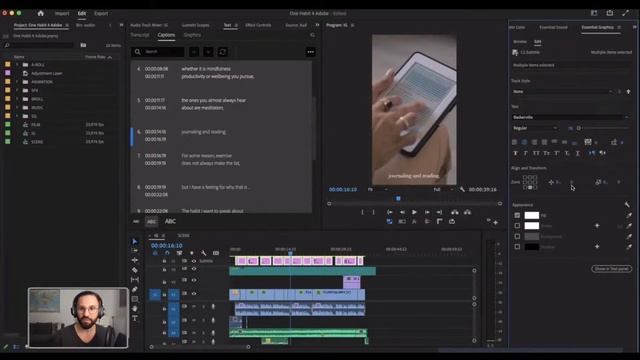Click the Faux Bold text style icon
640x360 pixels.
coord(515,153)
